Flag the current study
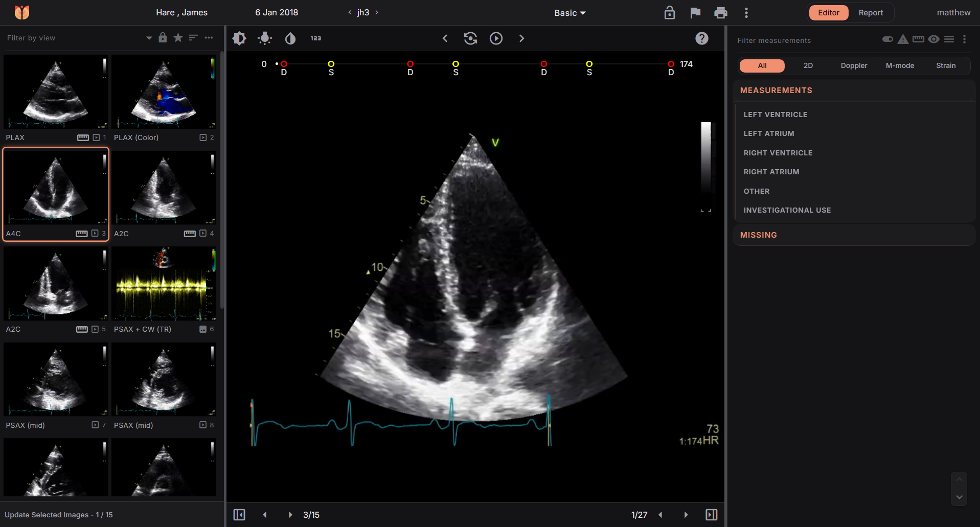The width and height of the screenshot is (980, 527). point(695,12)
